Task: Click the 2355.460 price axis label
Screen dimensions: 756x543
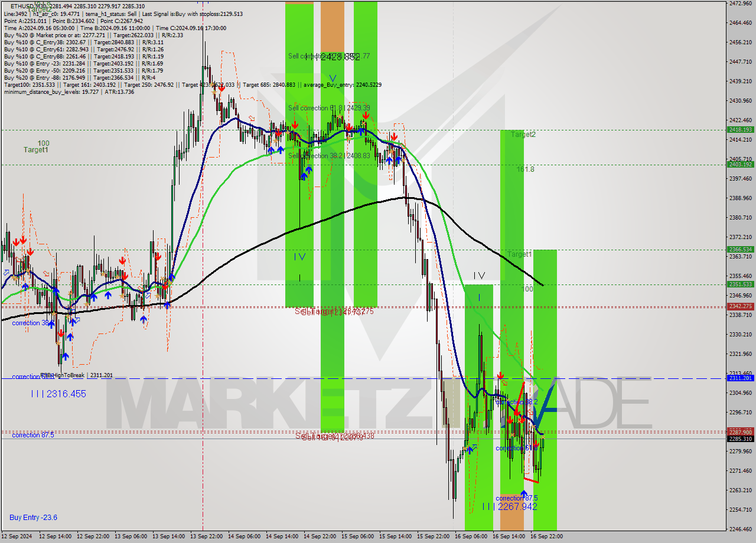Action: pyautogui.click(x=739, y=276)
